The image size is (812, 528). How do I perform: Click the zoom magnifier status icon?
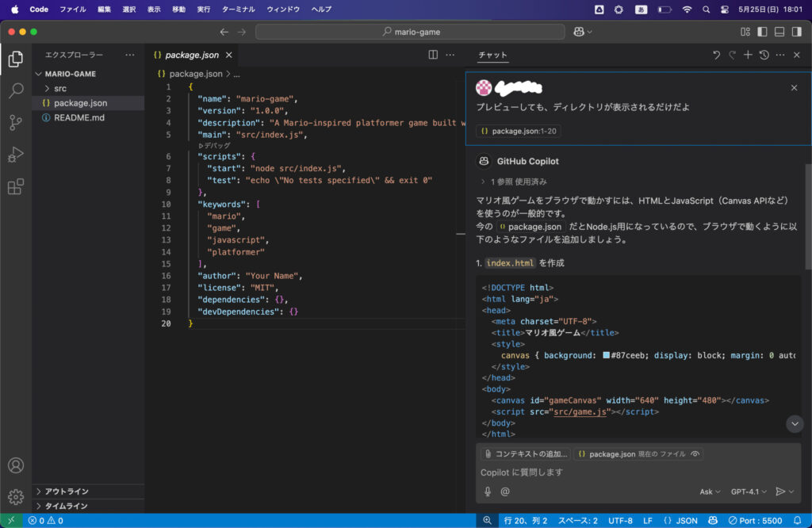click(x=487, y=521)
